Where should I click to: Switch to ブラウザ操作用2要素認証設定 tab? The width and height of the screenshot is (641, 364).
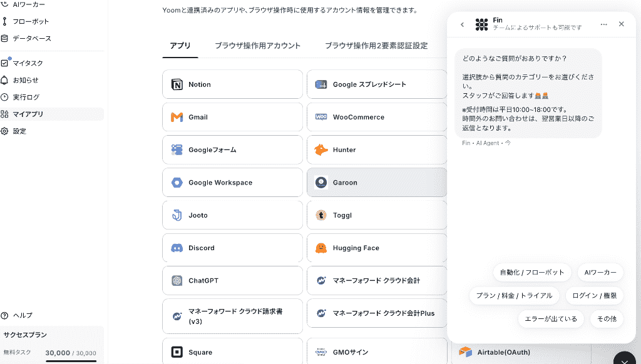point(376,46)
